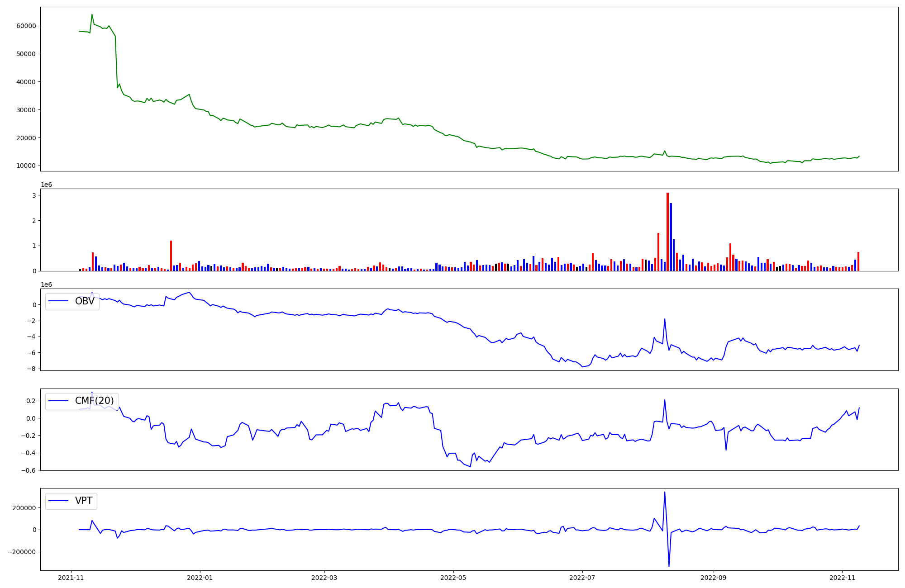This screenshot has height=588, width=905.
Task: Click the 10000 tick on price axis
Action: [x=26, y=166]
